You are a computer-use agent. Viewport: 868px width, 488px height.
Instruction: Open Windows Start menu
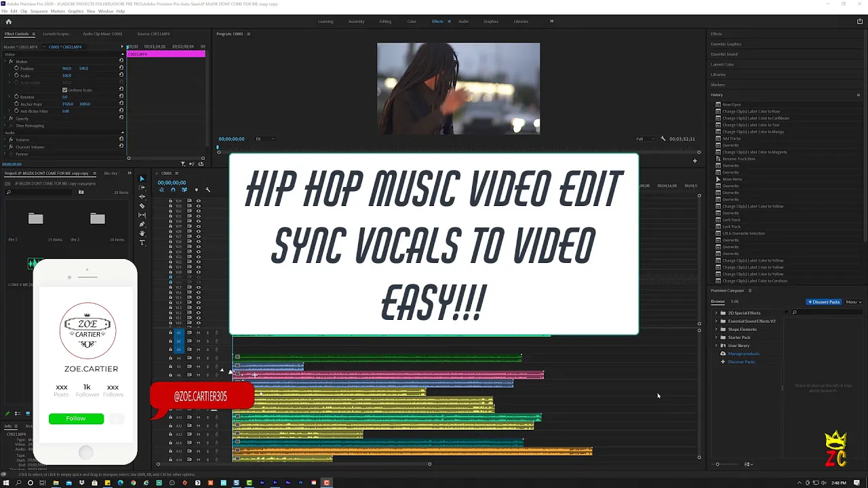tap(7, 483)
